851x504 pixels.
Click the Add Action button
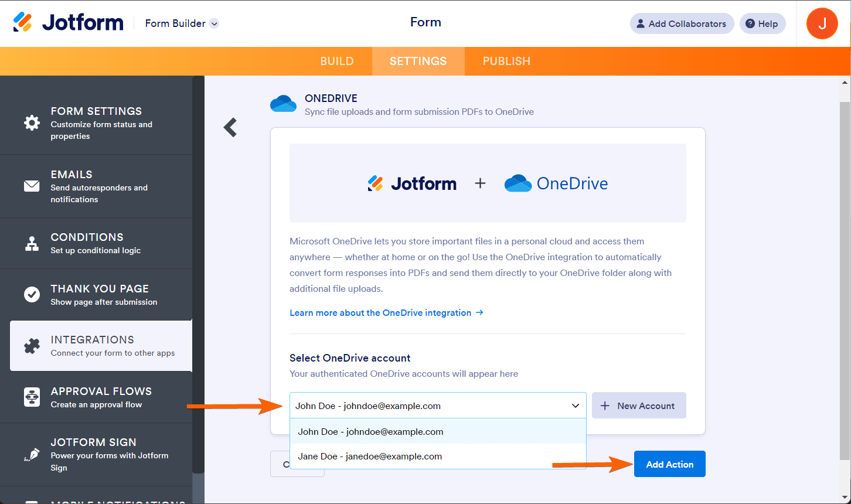670,464
